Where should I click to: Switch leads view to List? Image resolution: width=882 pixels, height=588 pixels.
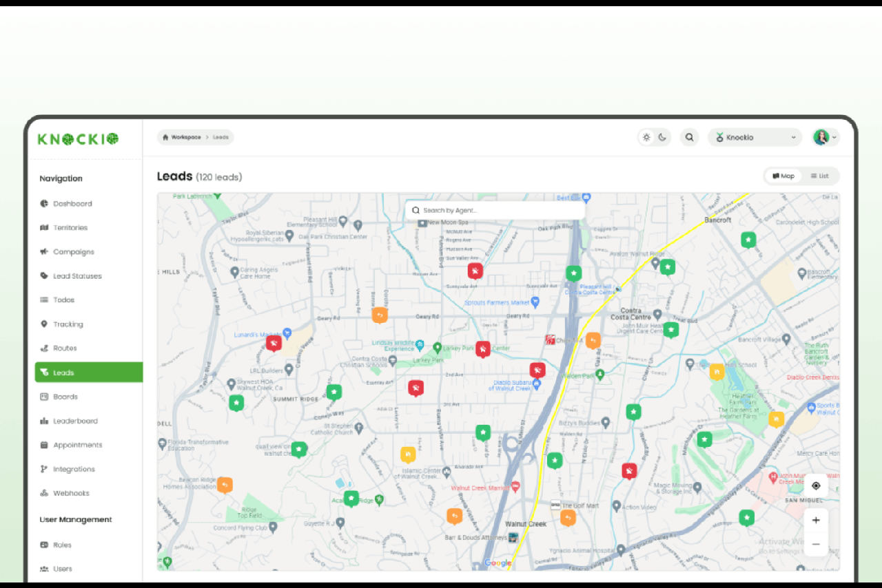820,176
